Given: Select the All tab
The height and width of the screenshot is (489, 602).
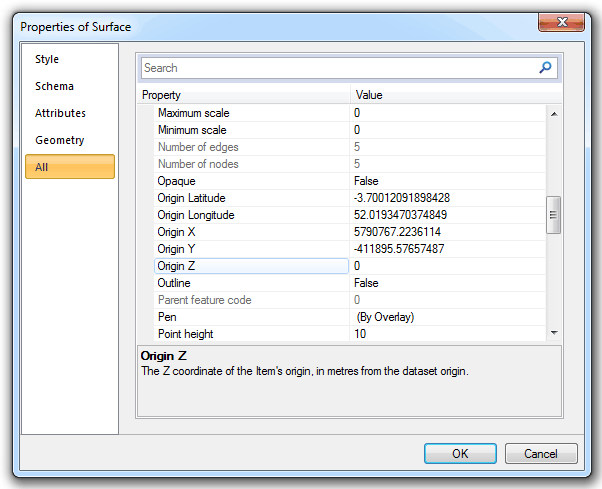Looking at the screenshot, I should (x=70, y=167).
